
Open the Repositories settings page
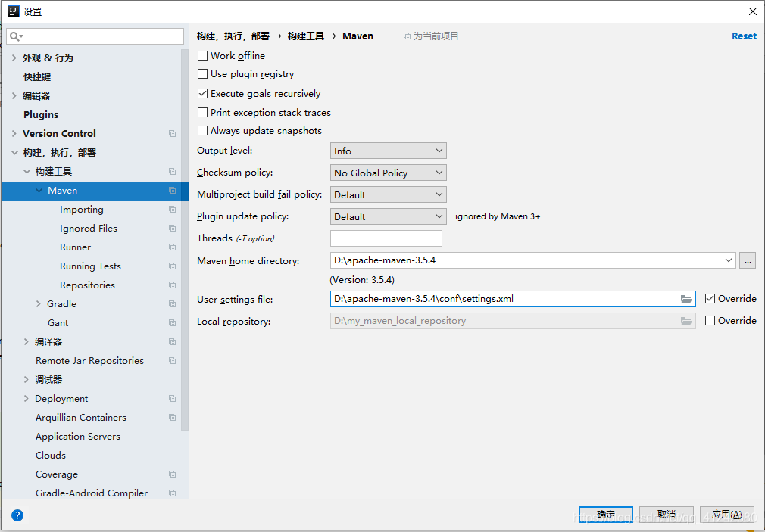point(87,285)
